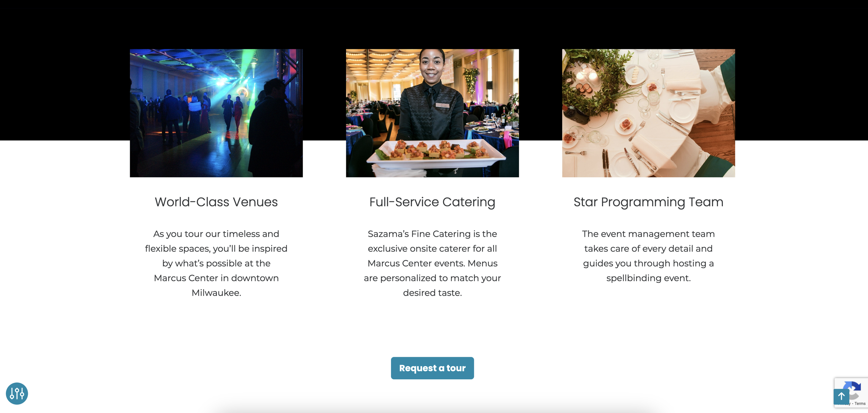This screenshot has height=413, width=868.
Task: Click the event management team paragraph
Action: point(649,256)
